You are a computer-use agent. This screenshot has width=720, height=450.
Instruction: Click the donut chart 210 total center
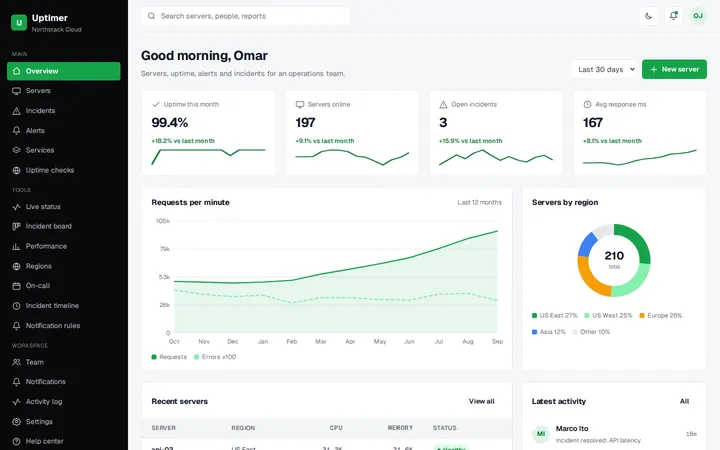(x=614, y=259)
